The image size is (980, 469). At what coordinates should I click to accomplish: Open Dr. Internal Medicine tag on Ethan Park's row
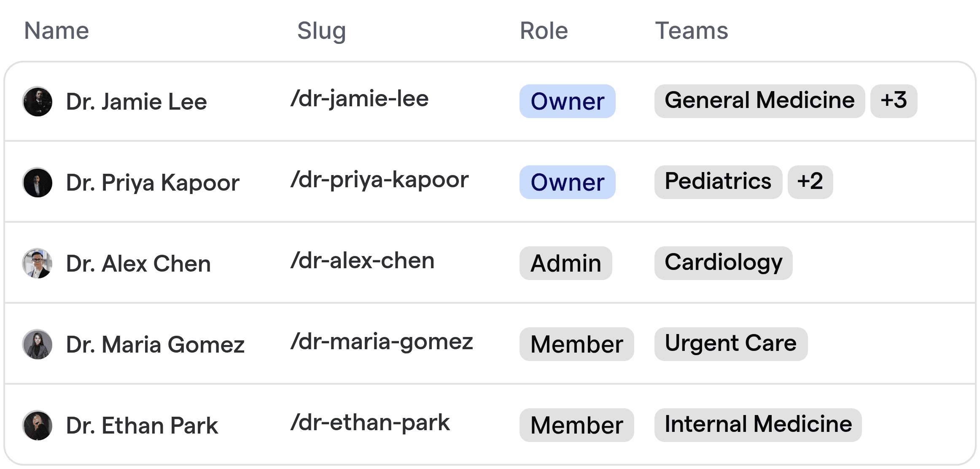[x=758, y=425]
